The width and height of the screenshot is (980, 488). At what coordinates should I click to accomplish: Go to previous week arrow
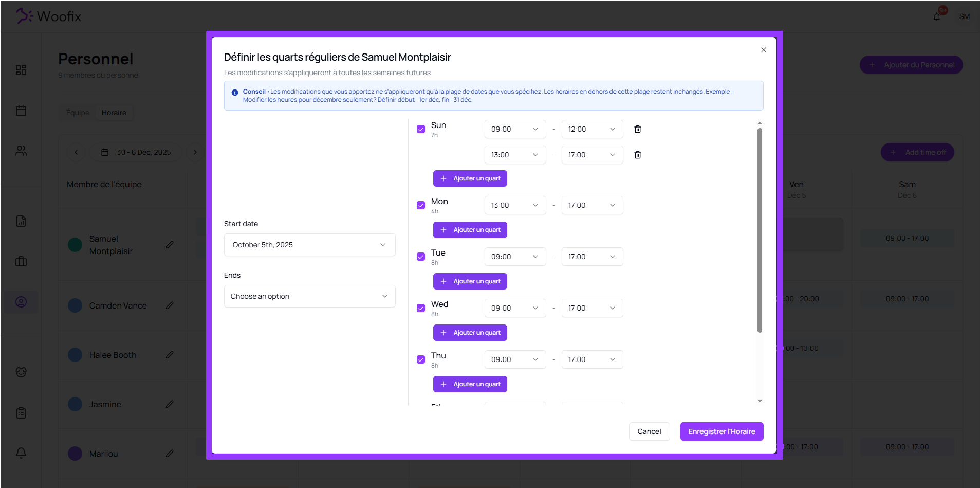[x=76, y=152]
